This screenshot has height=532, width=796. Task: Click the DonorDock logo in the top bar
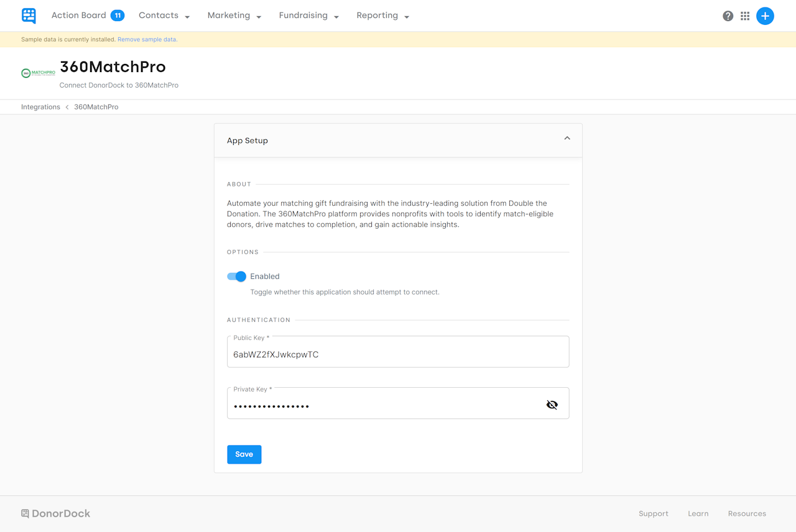[28, 16]
